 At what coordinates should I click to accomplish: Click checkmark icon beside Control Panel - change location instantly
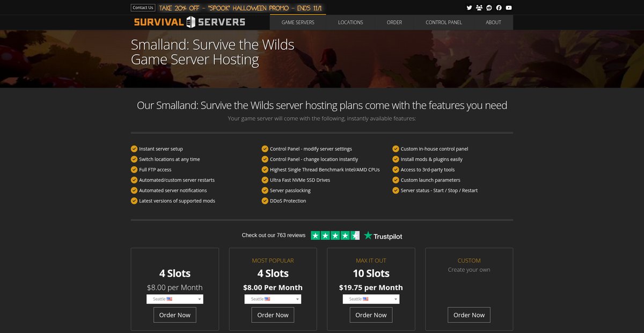(265, 159)
